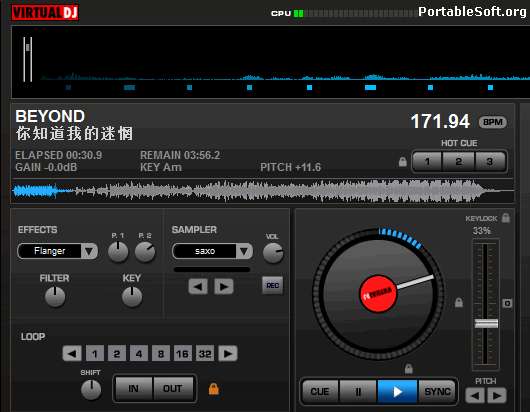Toggle the lock icon right of the turntable
Image resolution: width=530 pixels, height=412 pixels.
459,302
